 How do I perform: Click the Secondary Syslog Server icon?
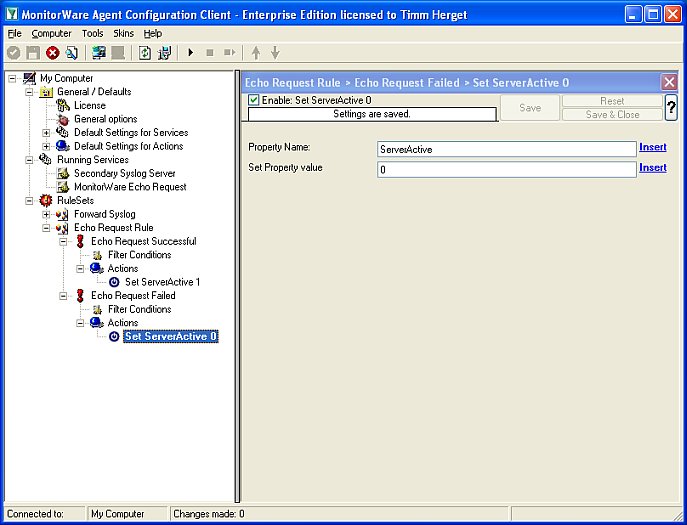pyautogui.click(x=63, y=174)
